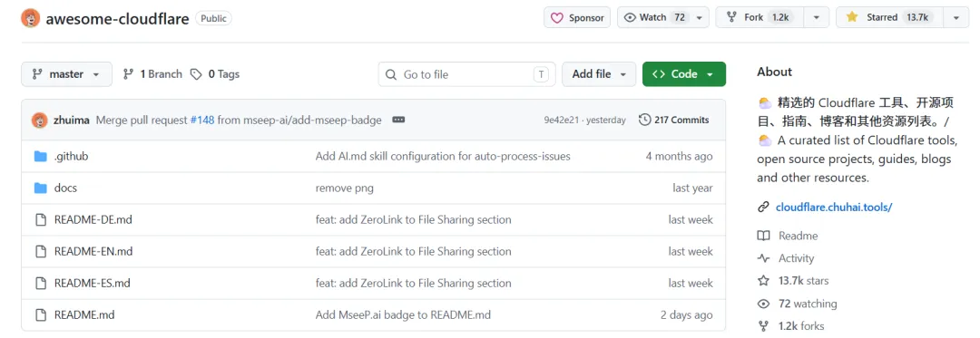Open the README-EN.md file
980x338 pixels.
[93, 251]
